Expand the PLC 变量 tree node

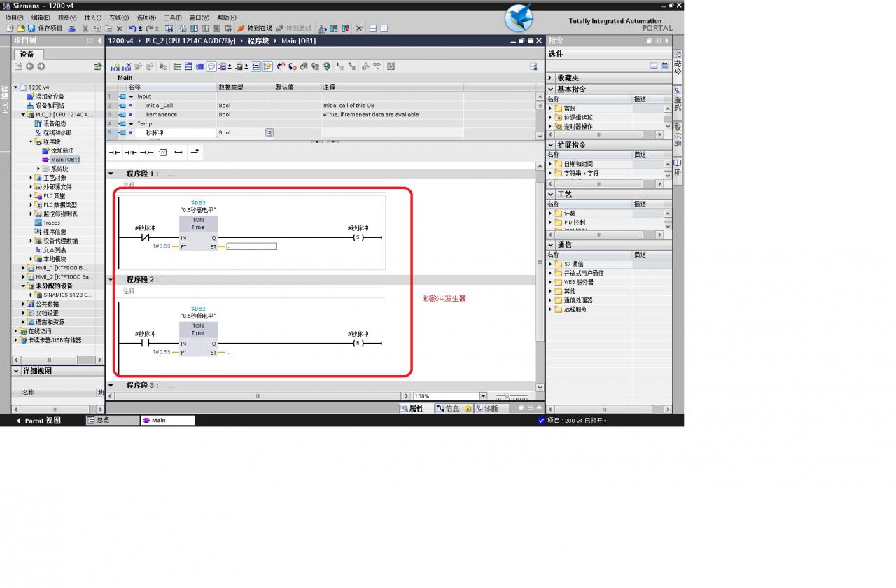[x=31, y=196]
